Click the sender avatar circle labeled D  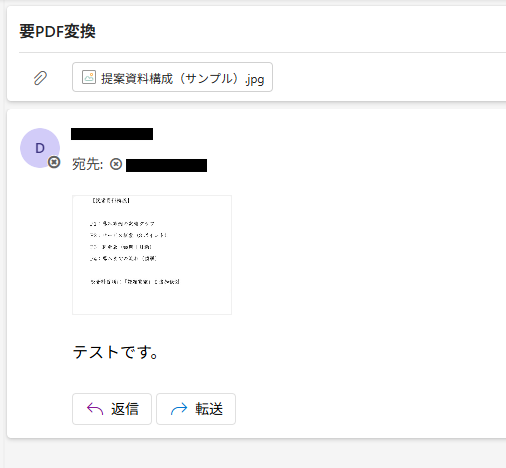[x=40, y=148]
